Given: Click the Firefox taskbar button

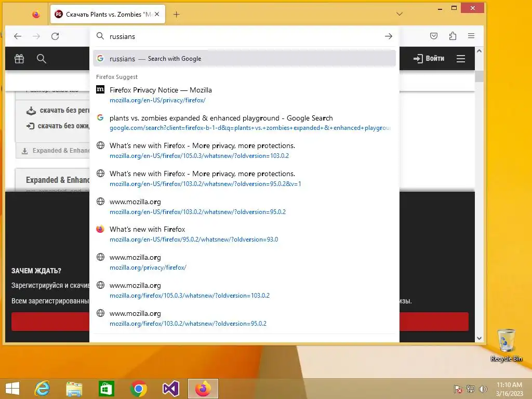Looking at the screenshot, I should 203,389.
